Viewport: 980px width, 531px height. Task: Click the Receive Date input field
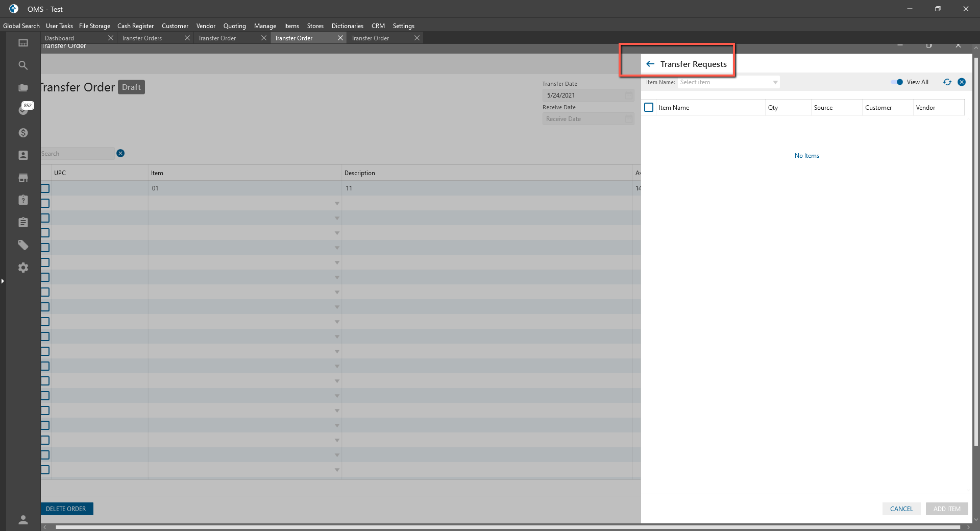point(588,119)
